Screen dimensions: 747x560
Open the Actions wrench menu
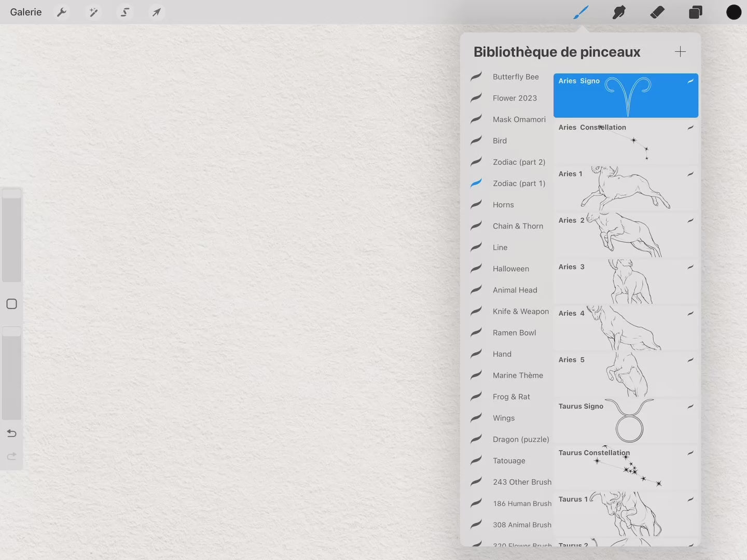coord(62,12)
